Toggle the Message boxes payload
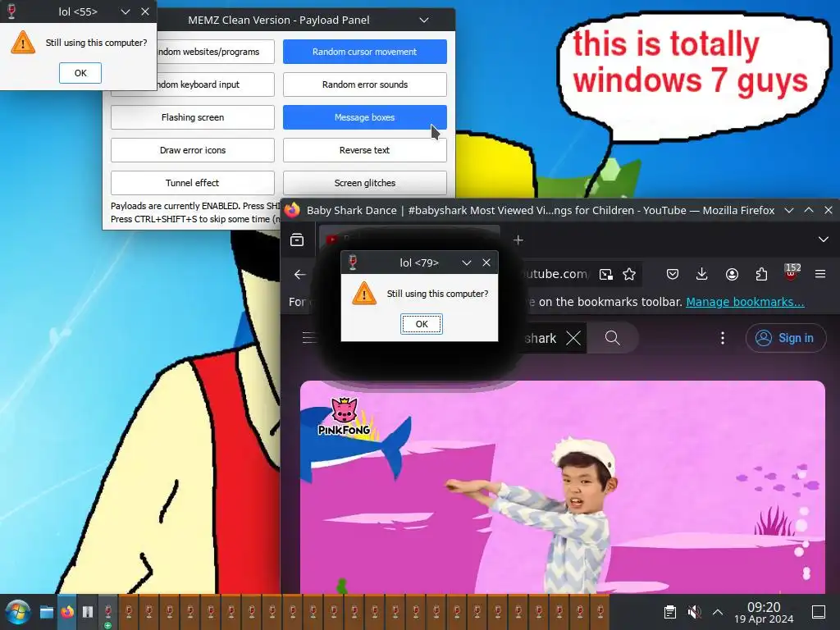The image size is (840, 630). (365, 117)
